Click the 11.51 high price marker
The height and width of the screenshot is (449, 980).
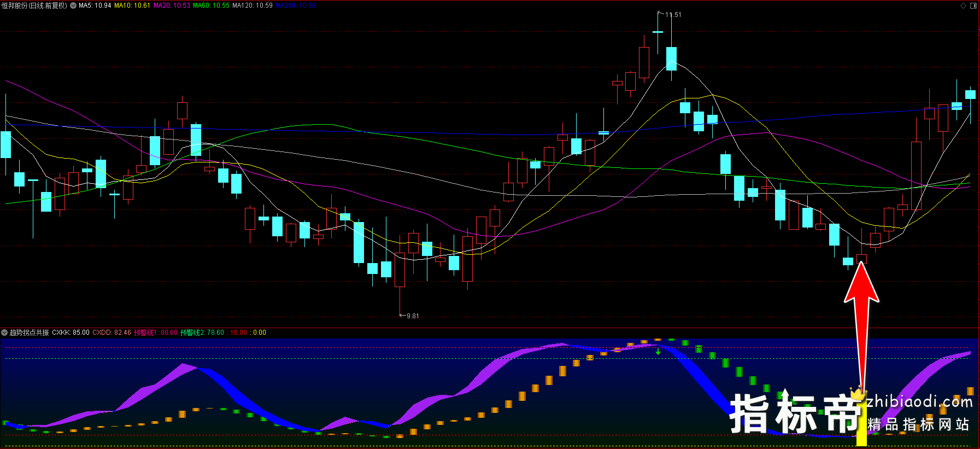coord(673,15)
